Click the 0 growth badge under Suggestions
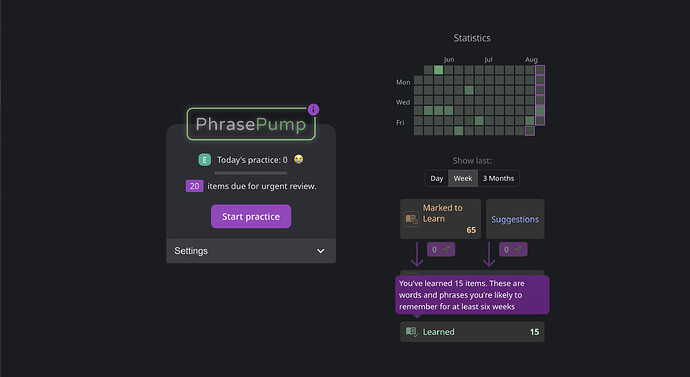 click(x=513, y=249)
